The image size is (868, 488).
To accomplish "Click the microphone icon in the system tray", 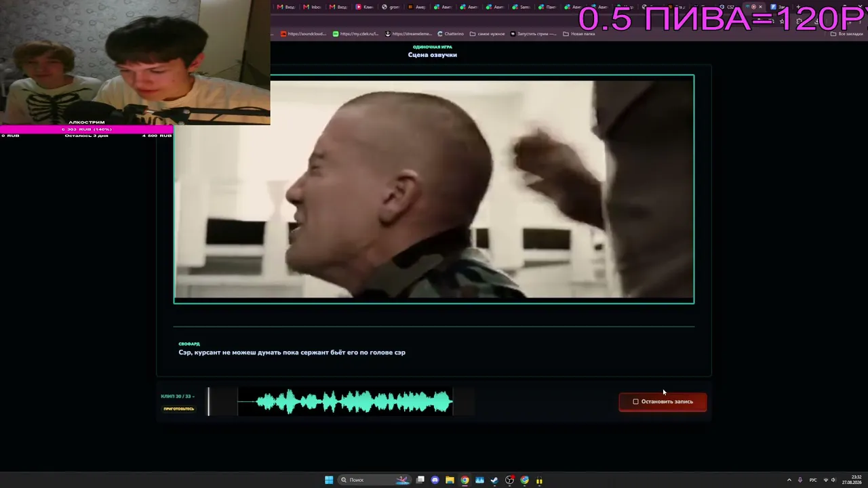I will tap(800, 480).
